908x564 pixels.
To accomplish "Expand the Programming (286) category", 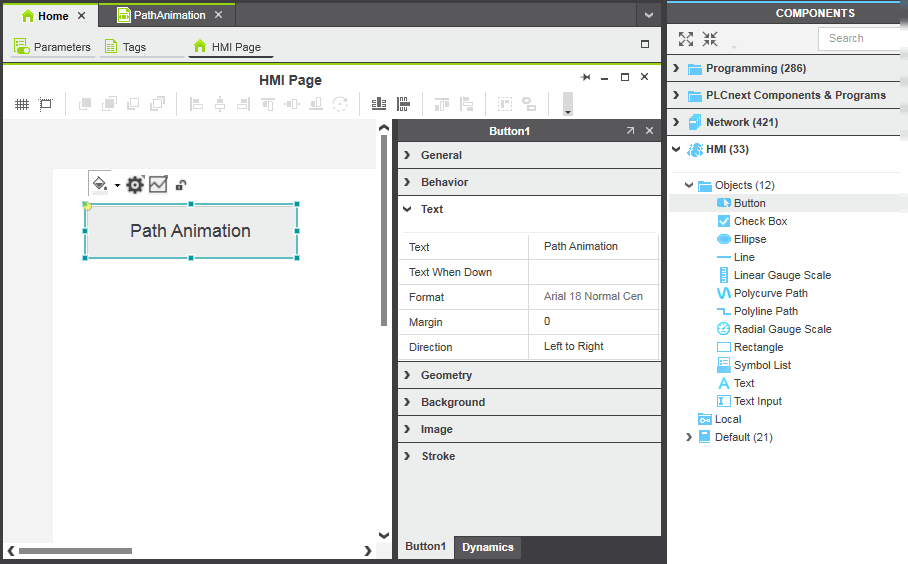I will click(755, 68).
